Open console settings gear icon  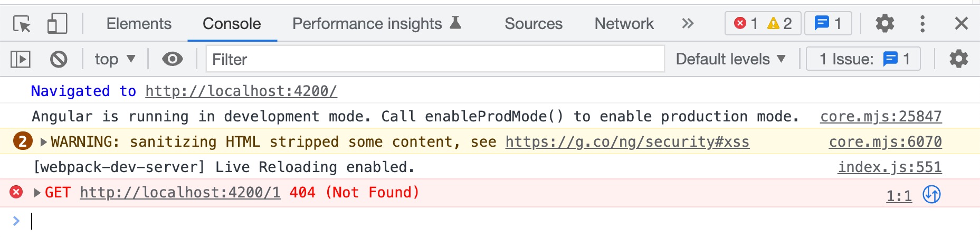click(x=958, y=59)
